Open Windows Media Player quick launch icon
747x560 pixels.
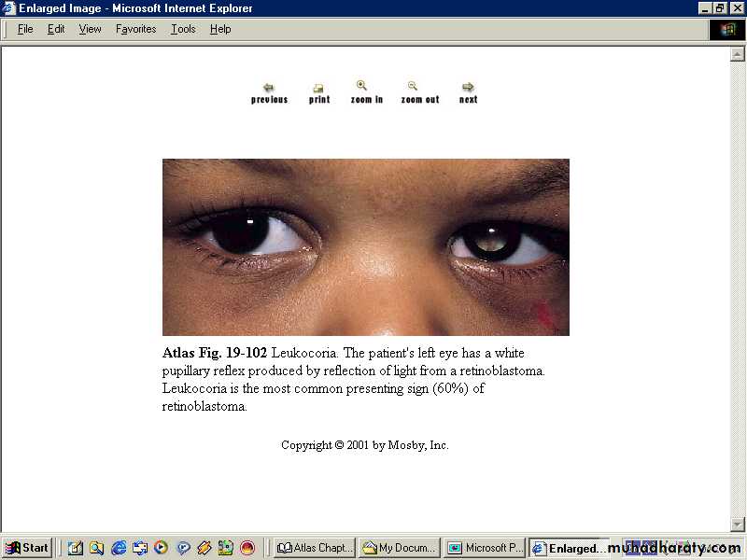(x=161, y=548)
